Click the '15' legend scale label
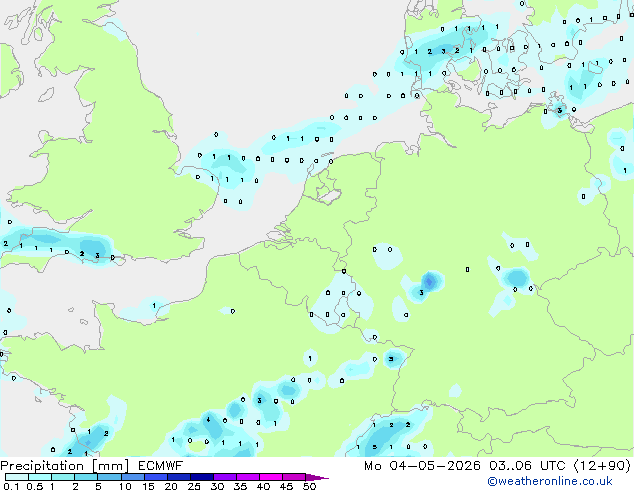 pyautogui.click(x=148, y=486)
